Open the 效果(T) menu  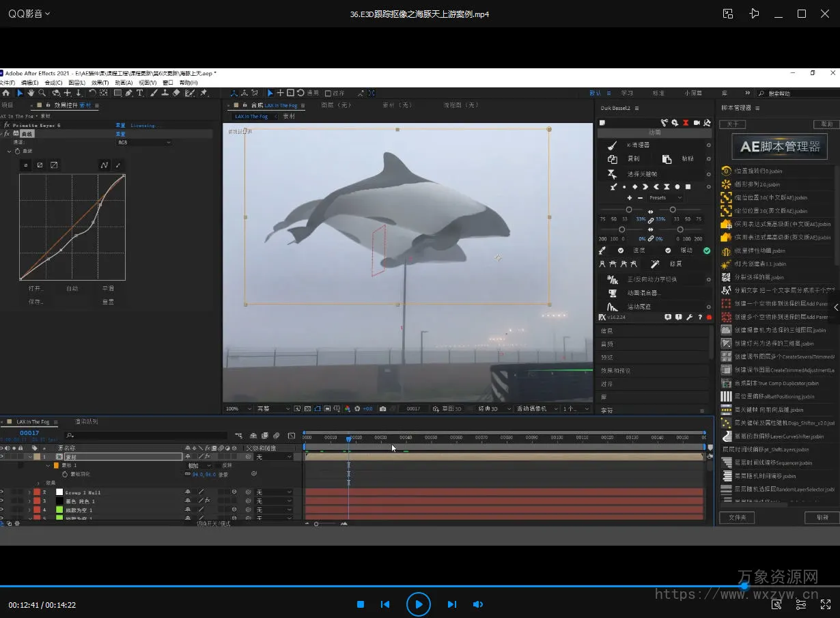(100, 83)
